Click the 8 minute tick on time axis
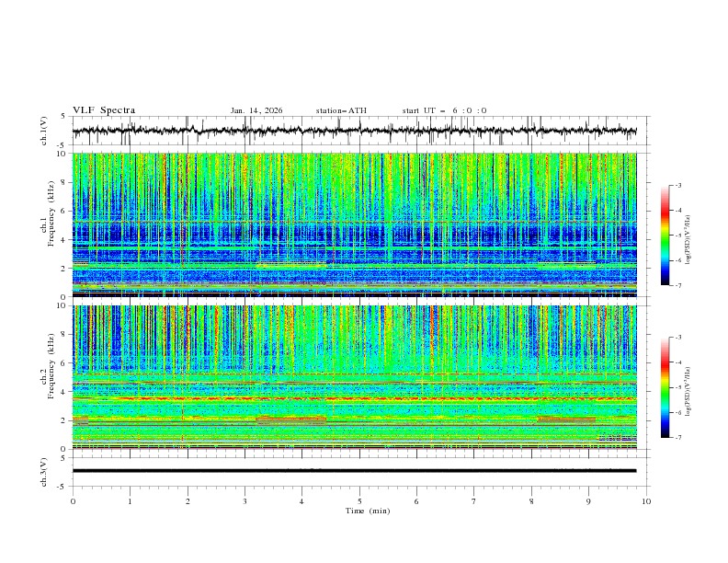The height and width of the screenshot is (563, 728). click(531, 500)
